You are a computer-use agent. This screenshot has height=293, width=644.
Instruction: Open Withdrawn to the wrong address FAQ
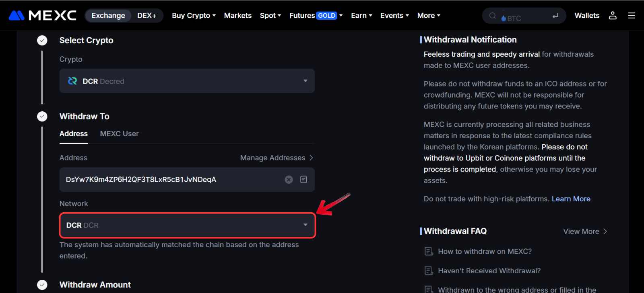pyautogui.click(x=517, y=289)
